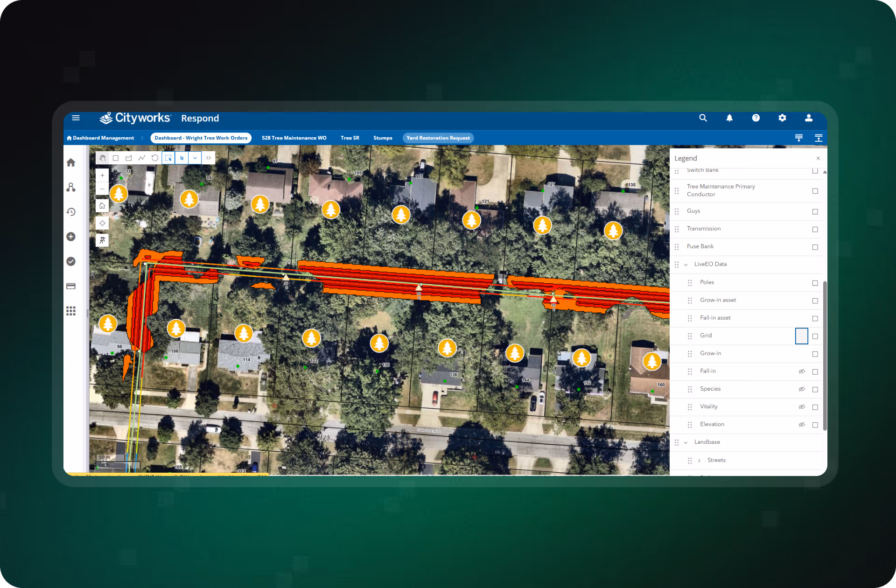The height and width of the screenshot is (588, 896).
Task: Click the Dashboard Management breadcrumb link
Action: (103, 138)
